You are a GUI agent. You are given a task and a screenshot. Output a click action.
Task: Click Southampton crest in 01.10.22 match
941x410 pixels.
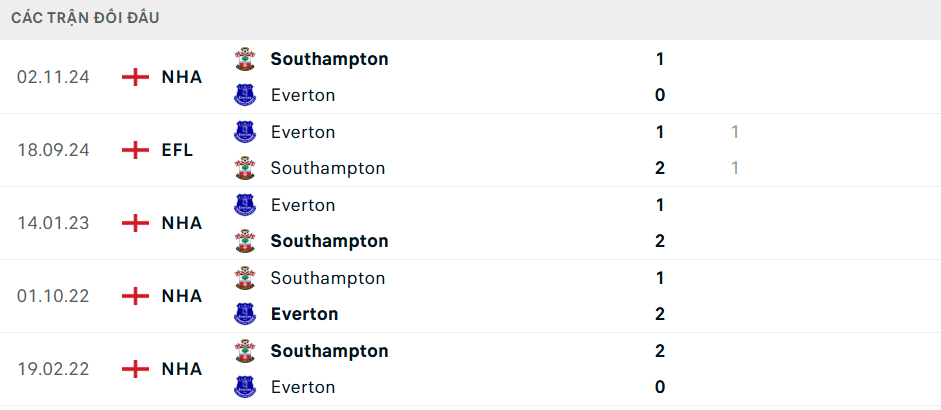pyautogui.click(x=245, y=278)
